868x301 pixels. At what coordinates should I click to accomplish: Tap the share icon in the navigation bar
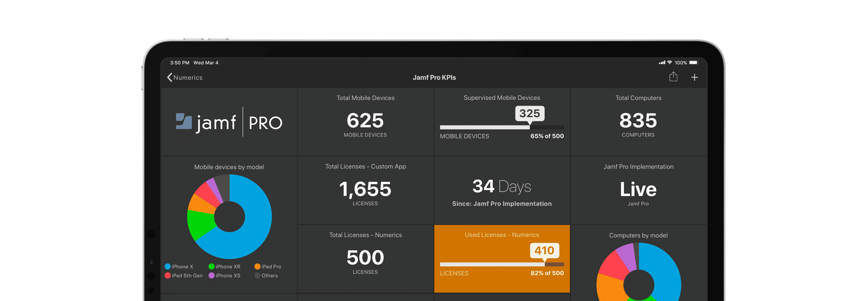click(673, 77)
